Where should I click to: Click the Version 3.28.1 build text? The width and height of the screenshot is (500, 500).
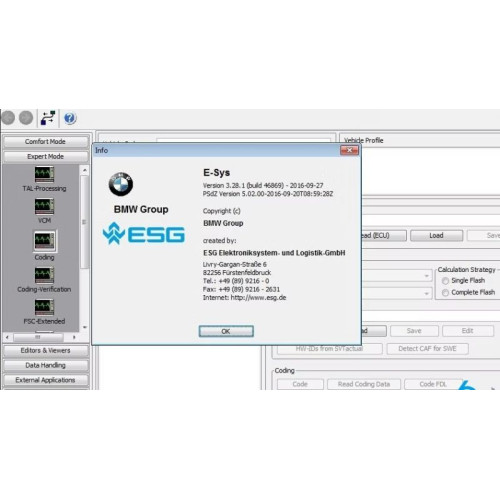pos(263,186)
